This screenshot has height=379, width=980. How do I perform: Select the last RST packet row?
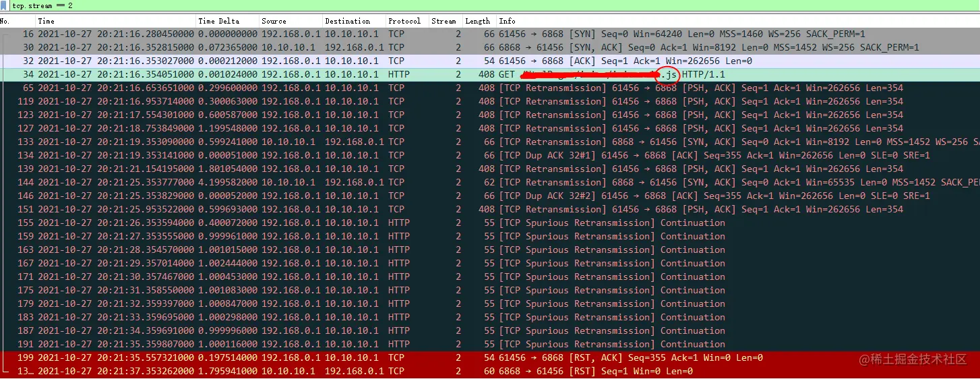(490, 372)
